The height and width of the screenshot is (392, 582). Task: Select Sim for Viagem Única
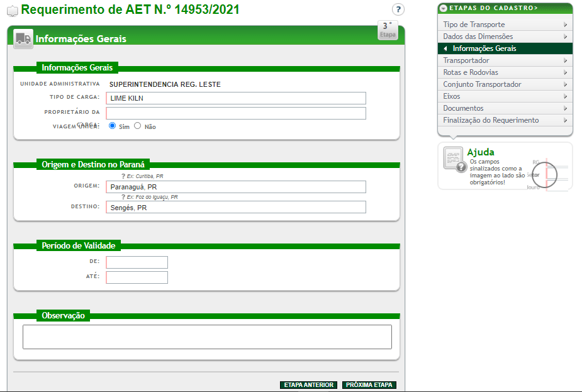point(113,126)
